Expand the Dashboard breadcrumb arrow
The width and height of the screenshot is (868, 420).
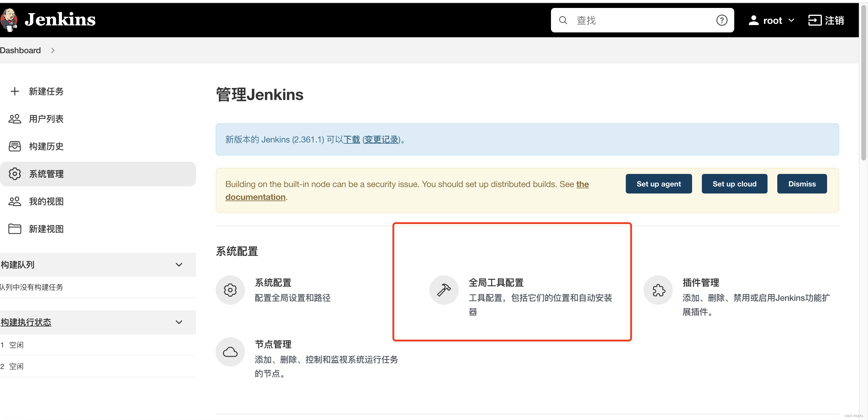click(x=53, y=50)
